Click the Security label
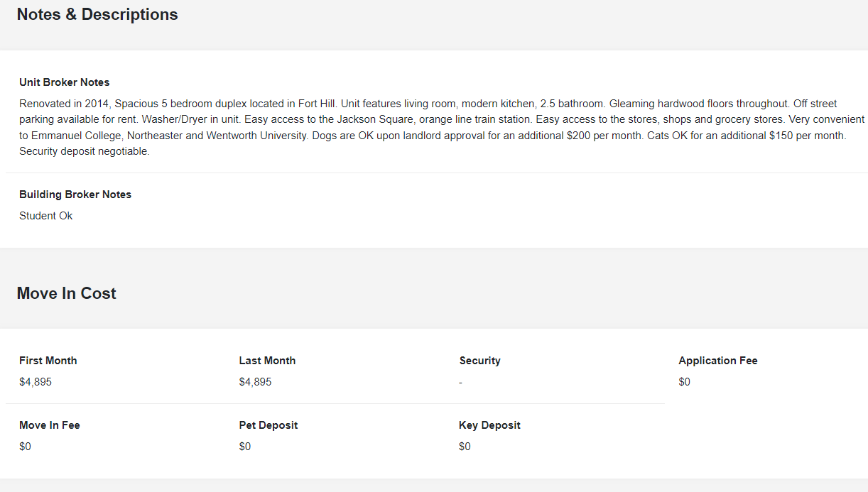 point(480,361)
